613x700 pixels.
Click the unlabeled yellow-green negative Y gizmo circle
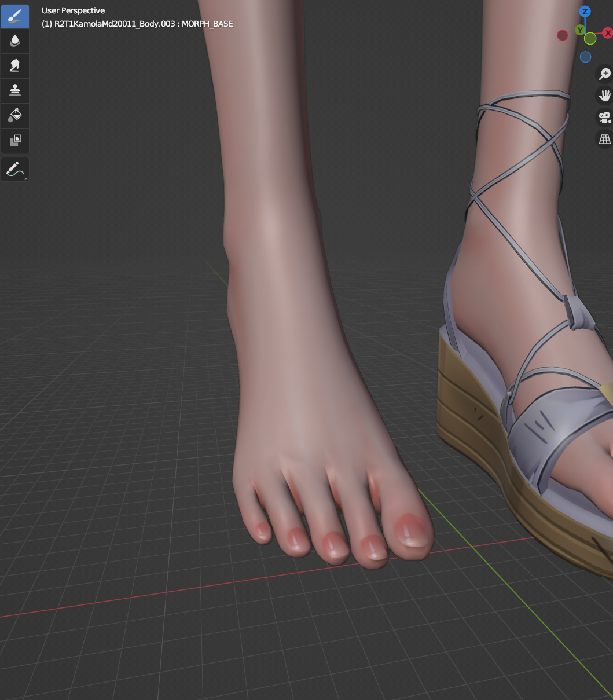tap(590, 39)
